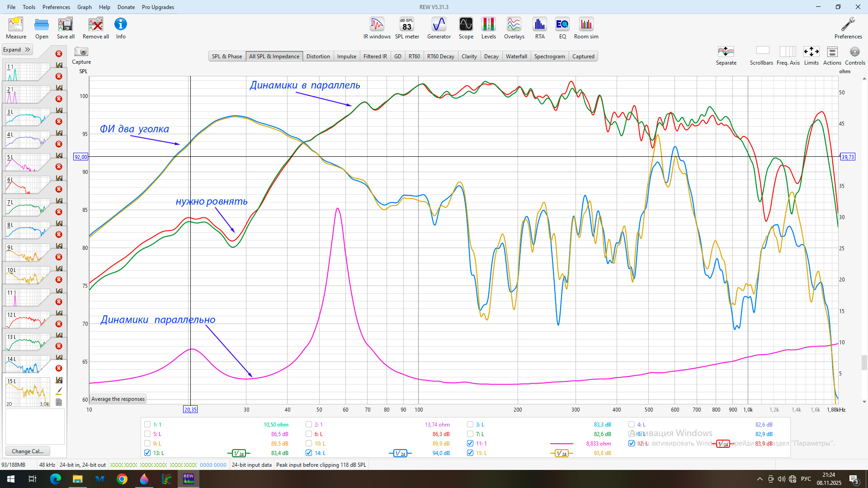This screenshot has width=868, height=488.
Task: Click the Capture camera icon
Action: point(81,52)
